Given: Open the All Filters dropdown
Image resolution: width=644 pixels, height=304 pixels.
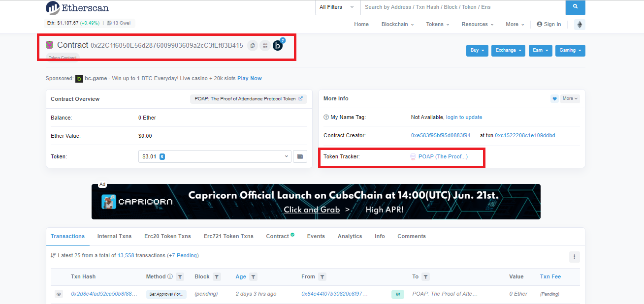Looking at the screenshot, I should 338,7.
